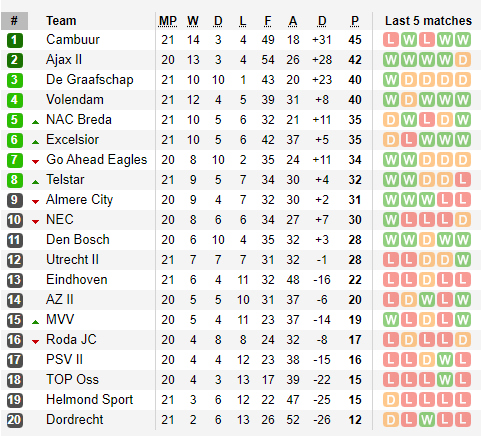Click the # rank column header
Viewport: 481px width, 436px height.
click(x=14, y=21)
